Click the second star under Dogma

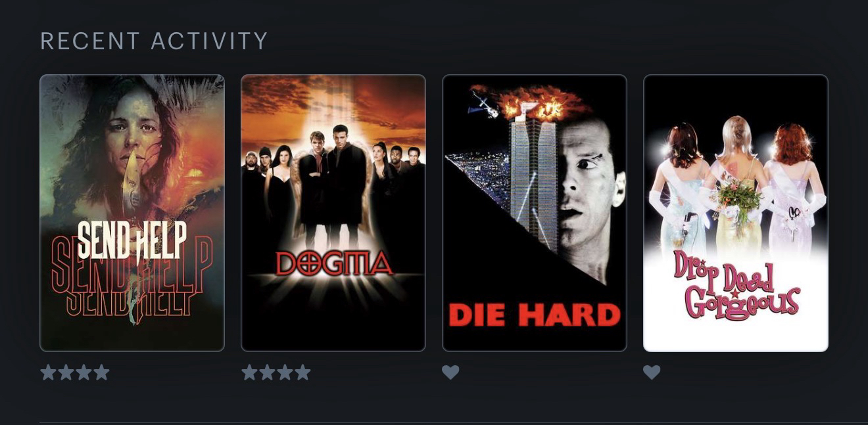click(267, 372)
